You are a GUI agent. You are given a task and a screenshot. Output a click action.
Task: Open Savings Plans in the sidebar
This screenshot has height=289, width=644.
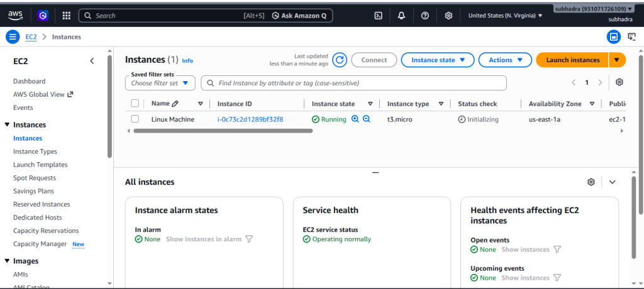click(33, 191)
